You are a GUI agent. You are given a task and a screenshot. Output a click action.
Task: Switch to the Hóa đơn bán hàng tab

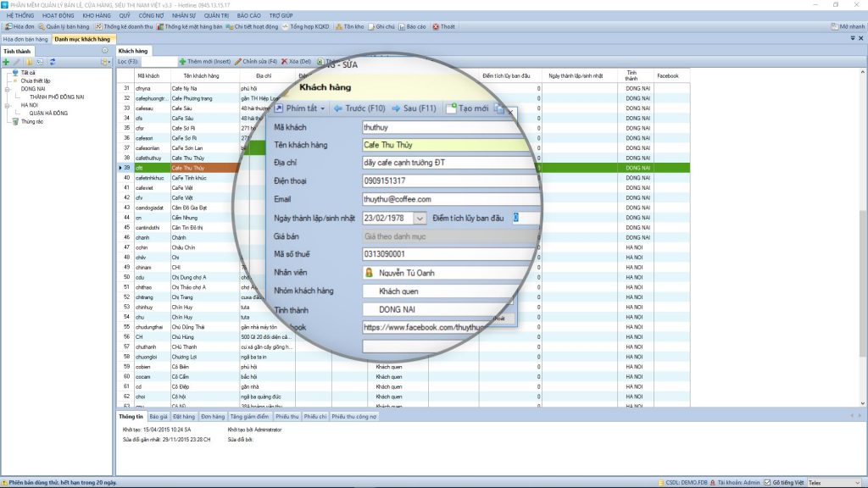[25, 39]
